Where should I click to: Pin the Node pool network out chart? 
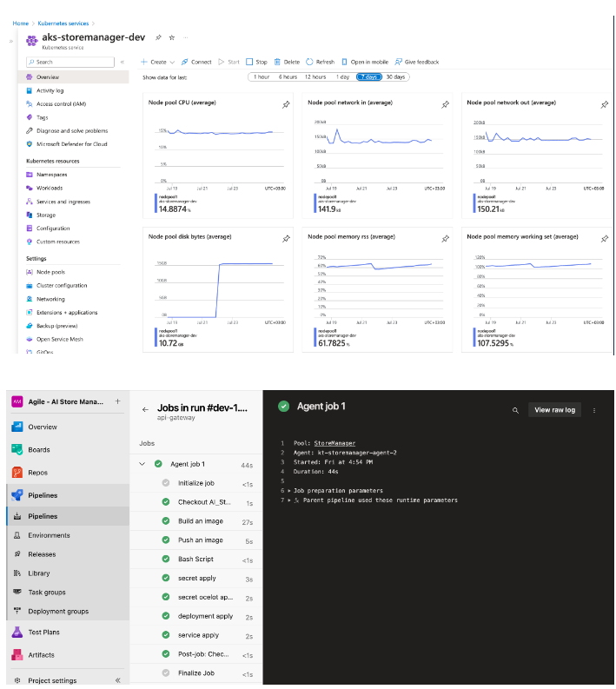tap(605, 104)
